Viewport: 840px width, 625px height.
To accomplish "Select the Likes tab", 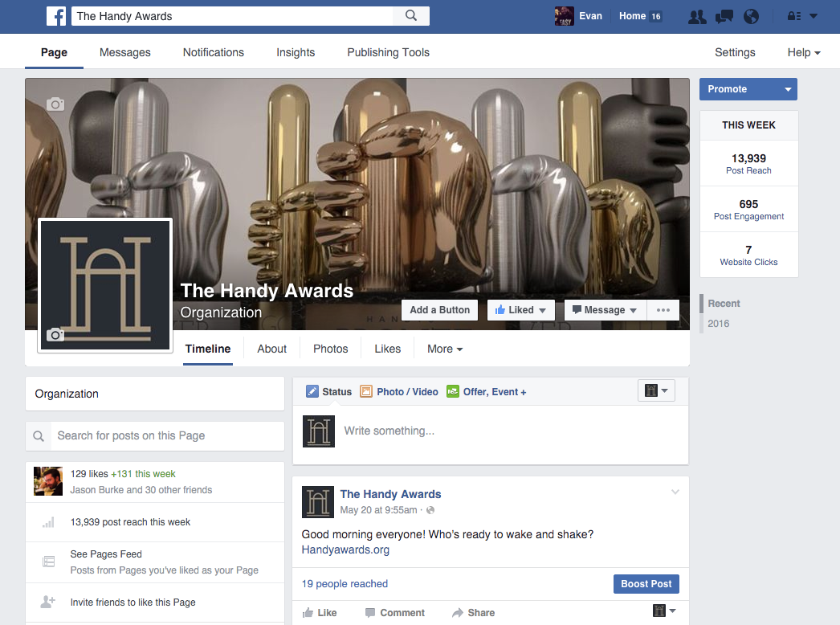I will pos(387,349).
